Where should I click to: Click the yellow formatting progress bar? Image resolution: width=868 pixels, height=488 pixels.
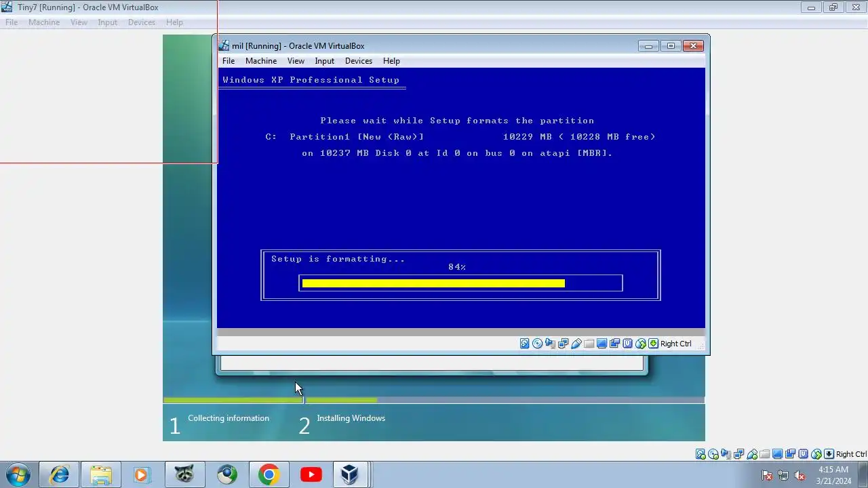tap(433, 283)
